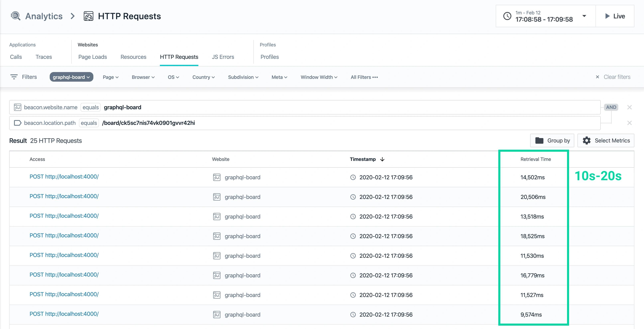Open the POST request with 16,779ms retrieval
This screenshot has width=644, height=329.
(64, 275)
